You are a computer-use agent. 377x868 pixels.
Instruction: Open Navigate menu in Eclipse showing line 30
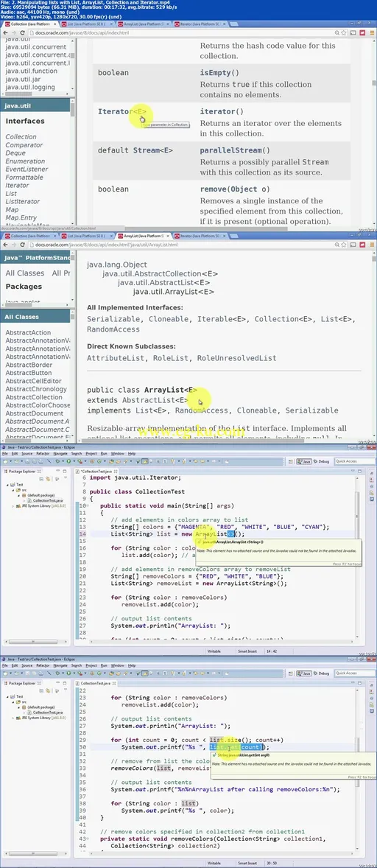pos(60,665)
